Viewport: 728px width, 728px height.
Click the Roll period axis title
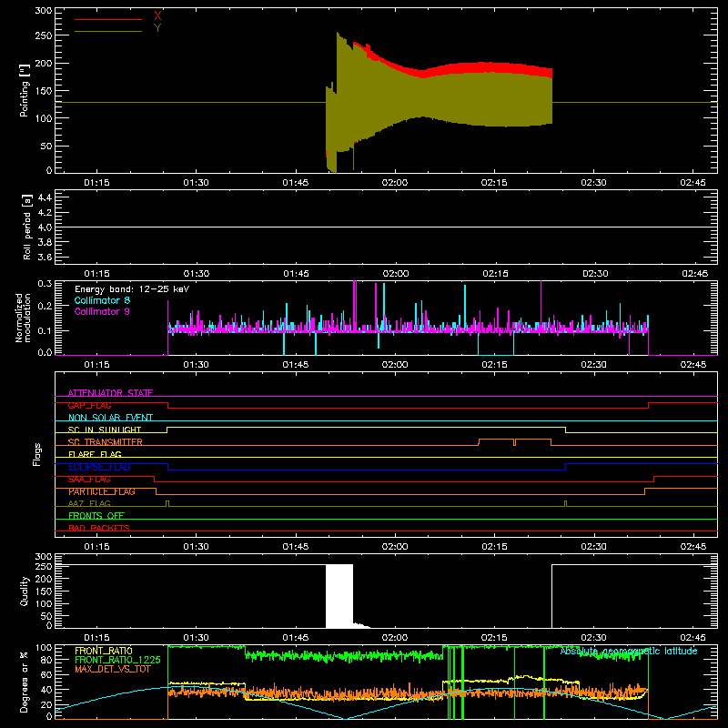(27, 227)
